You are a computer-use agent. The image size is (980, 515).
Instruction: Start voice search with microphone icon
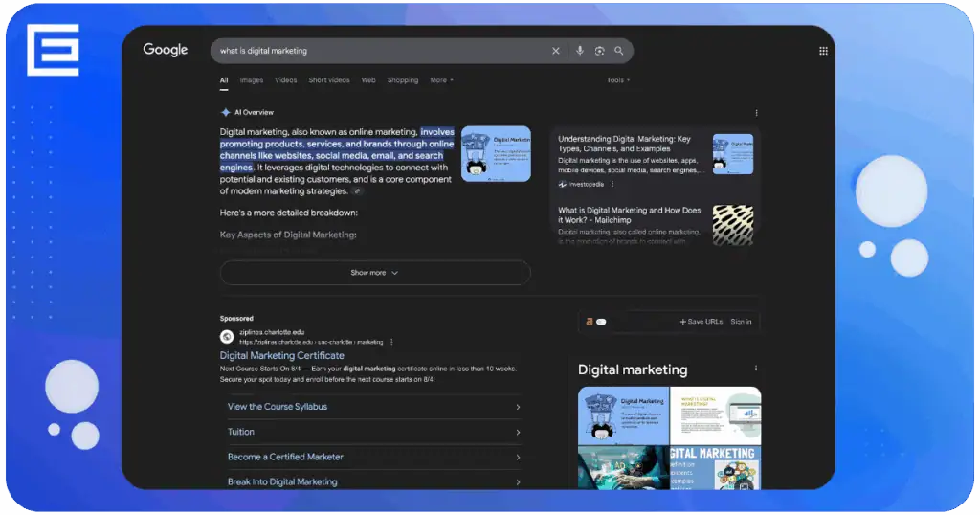tap(580, 51)
